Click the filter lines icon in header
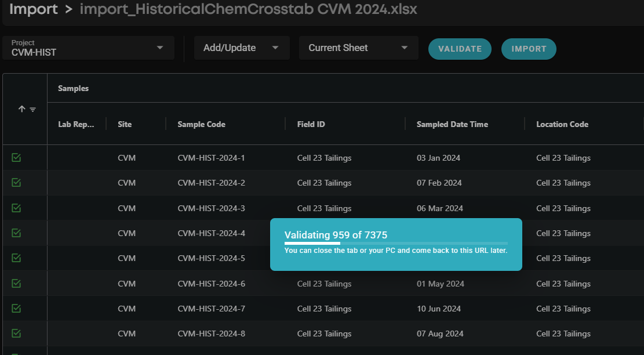This screenshot has height=355, width=644. pos(32,110)
